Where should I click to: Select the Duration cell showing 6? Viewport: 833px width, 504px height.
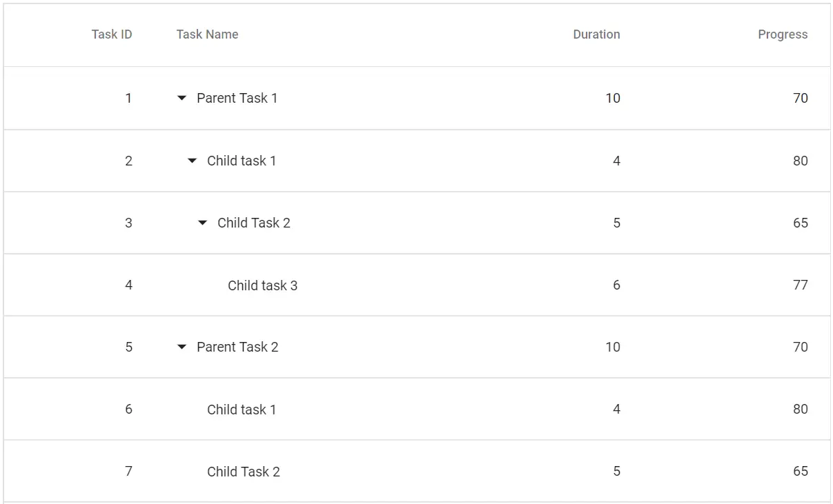coord(616,285)
